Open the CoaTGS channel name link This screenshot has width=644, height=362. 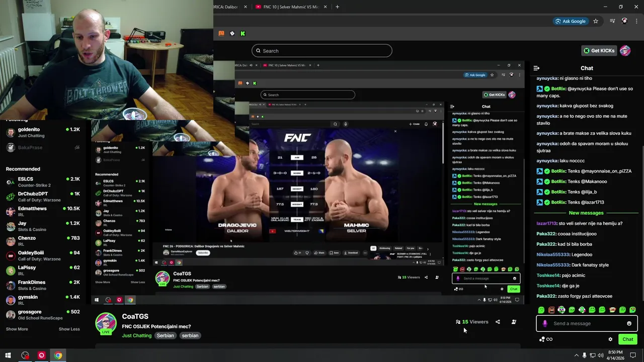(x=135, y=316)
